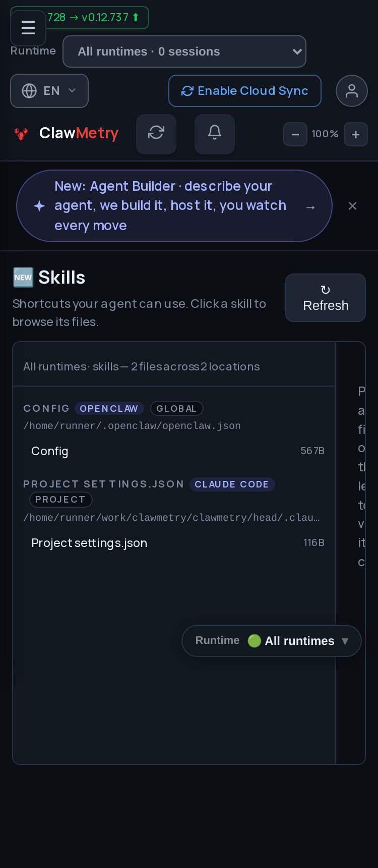Click the user profile icon
Viewport: 378px width, 868px height.
point(352,91)
